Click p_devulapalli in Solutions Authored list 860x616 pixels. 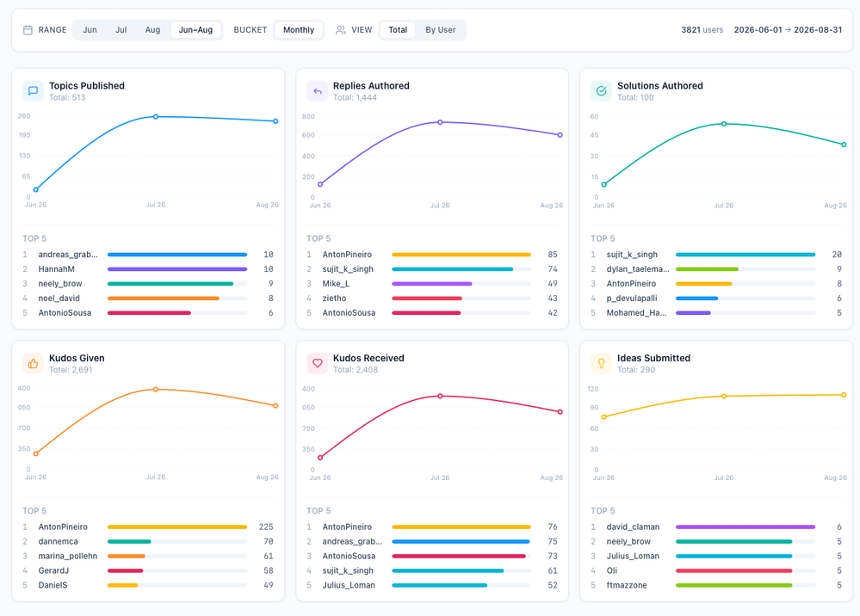point(632,299)
